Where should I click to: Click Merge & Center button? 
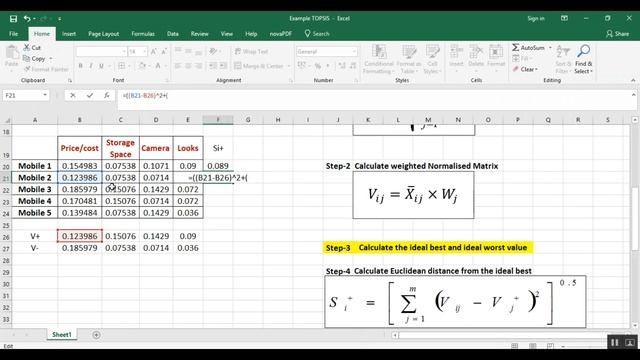259,66
